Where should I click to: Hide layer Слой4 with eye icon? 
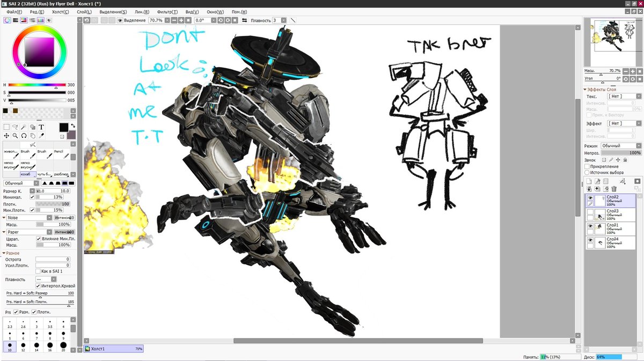tap(590, 240)
